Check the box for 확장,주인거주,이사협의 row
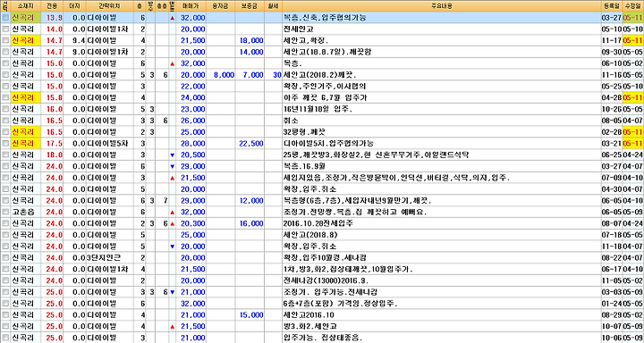This screenshot has width=644, height=343. click(x=5, y=87)
